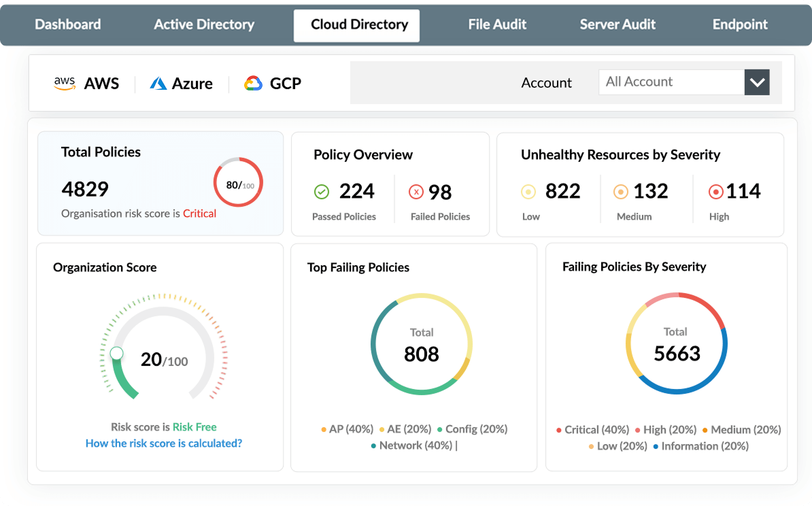Click the Top Failing Policies donut chart
This screenshot has height=506, width=812.
[422, 343]
